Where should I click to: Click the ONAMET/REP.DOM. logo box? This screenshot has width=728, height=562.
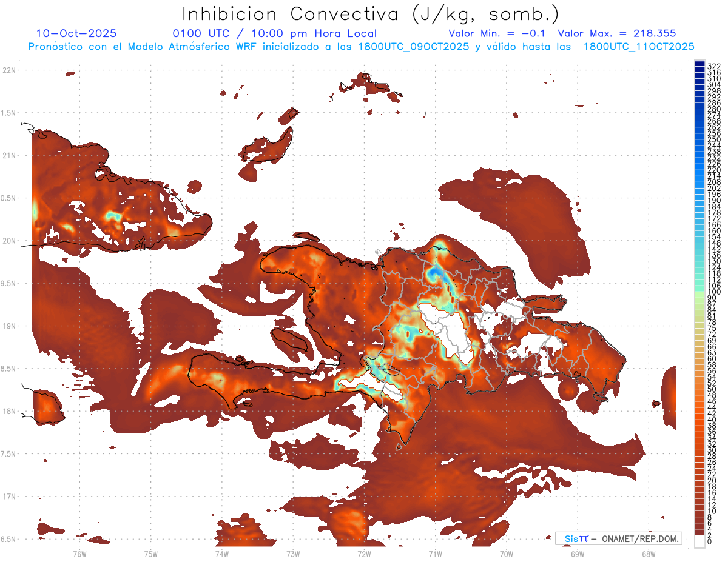pyautogui.click(x=618, y=538)
